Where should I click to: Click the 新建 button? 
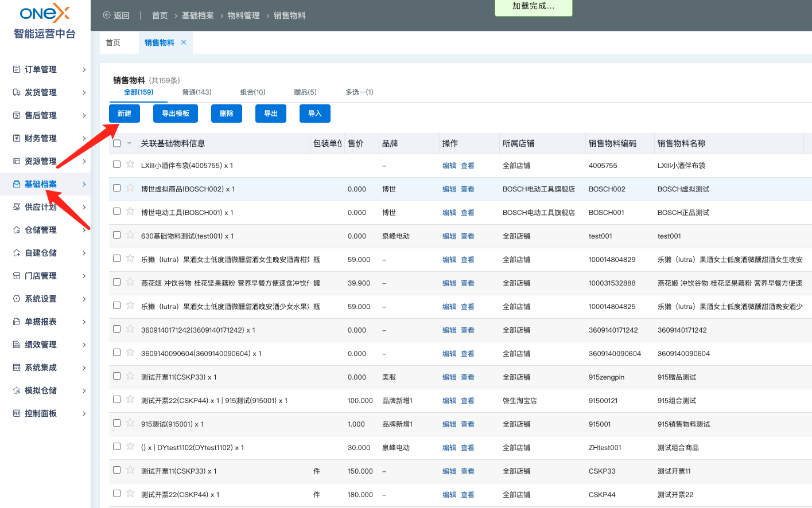click(125, 114)
